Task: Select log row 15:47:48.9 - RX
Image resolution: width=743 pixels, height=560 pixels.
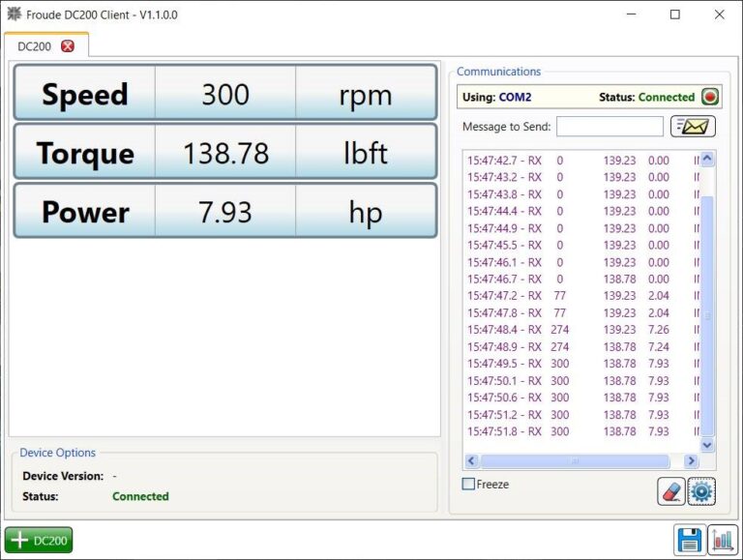Action: point(581,346)
